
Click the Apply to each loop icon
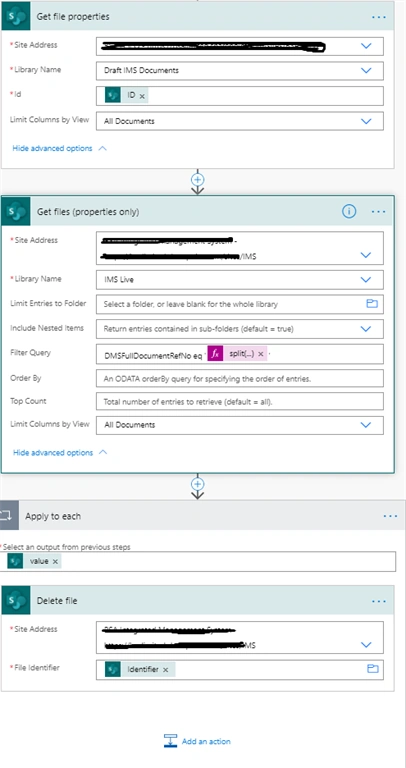(x=9, y=516)
